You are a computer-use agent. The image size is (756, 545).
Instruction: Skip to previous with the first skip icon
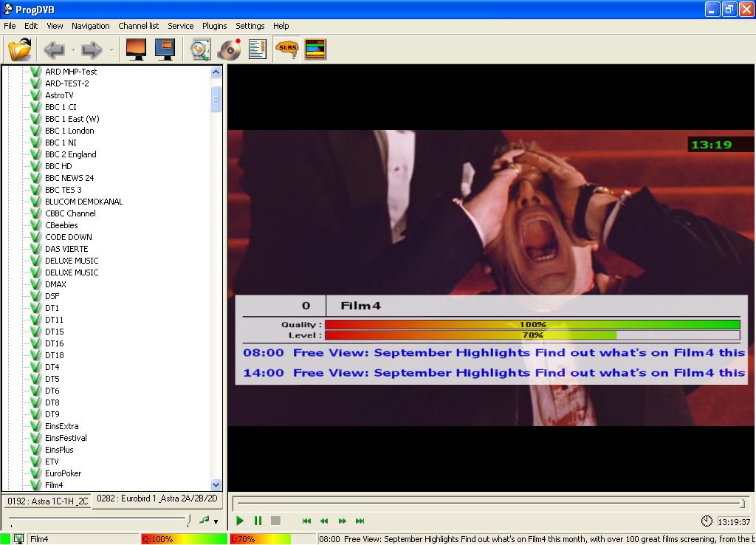[x=306, y=521]
